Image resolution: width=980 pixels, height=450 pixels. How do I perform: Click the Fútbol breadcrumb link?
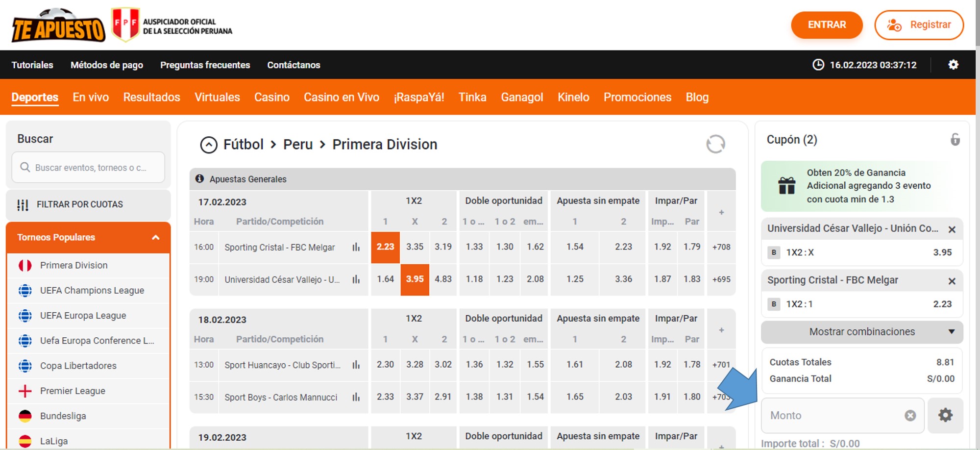tap(244, 145)
